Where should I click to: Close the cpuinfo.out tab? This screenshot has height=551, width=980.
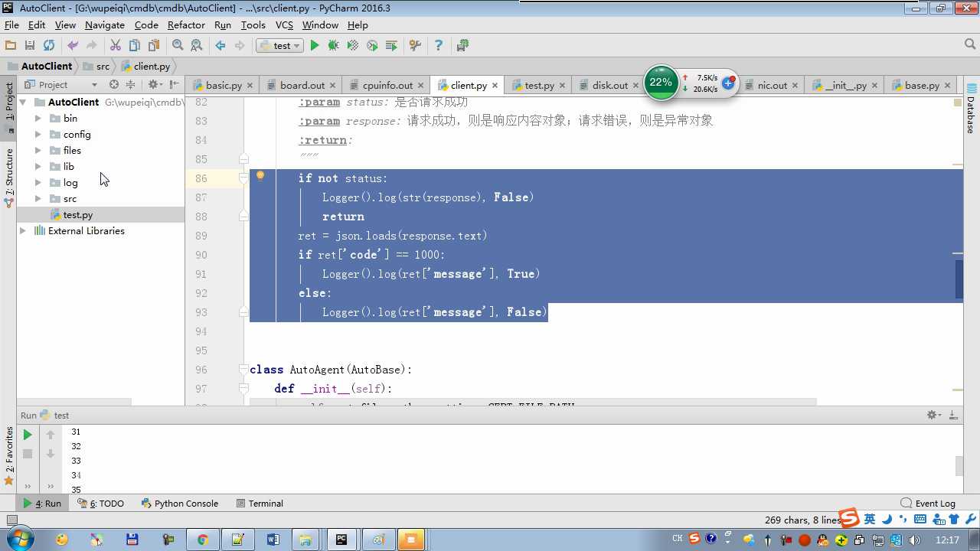click(x=422, y=85)
